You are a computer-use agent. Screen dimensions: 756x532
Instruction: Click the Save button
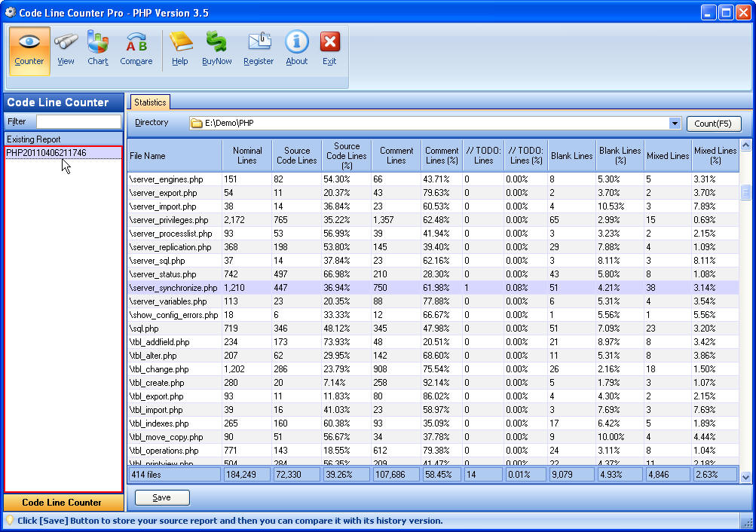click(x=162, y=497)
